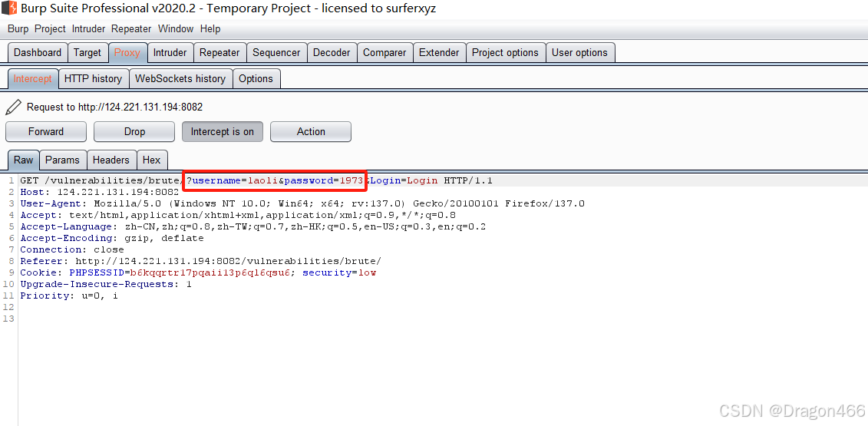Click the Accept-Language header line
The image size is (868, 426).
coord(253,226)
